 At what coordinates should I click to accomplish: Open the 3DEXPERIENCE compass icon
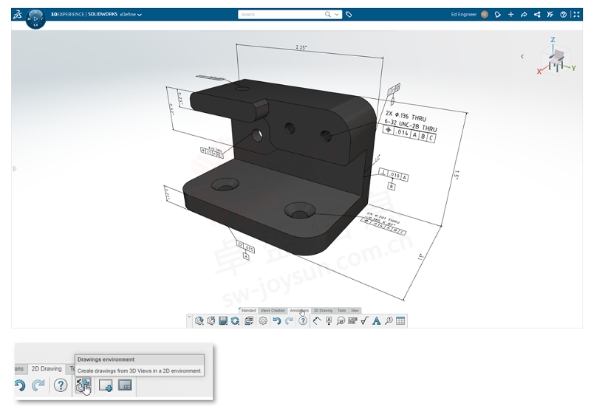35,18
